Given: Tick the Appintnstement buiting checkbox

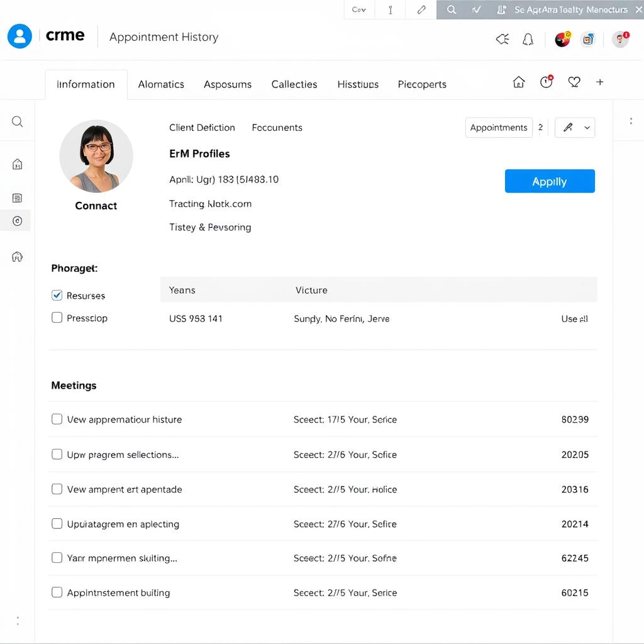Looking at the screenshot, I should point(57,592).
